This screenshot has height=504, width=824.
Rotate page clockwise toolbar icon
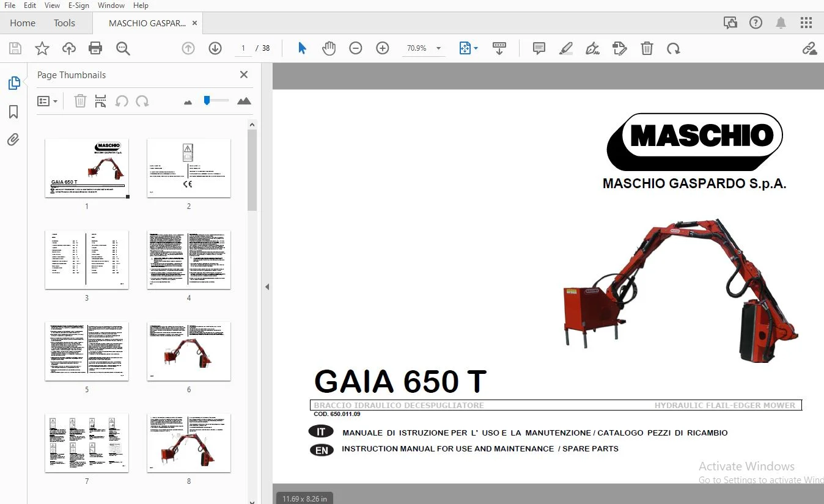point(674,48)
